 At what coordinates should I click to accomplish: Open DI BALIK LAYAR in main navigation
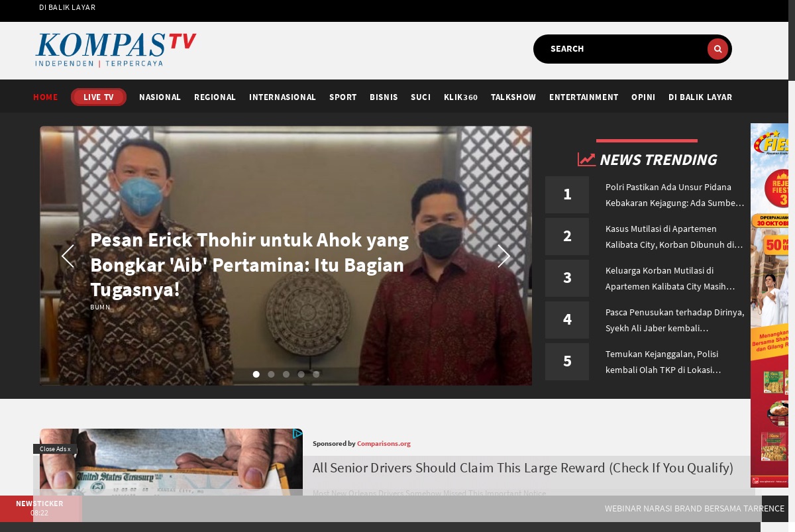700,97
